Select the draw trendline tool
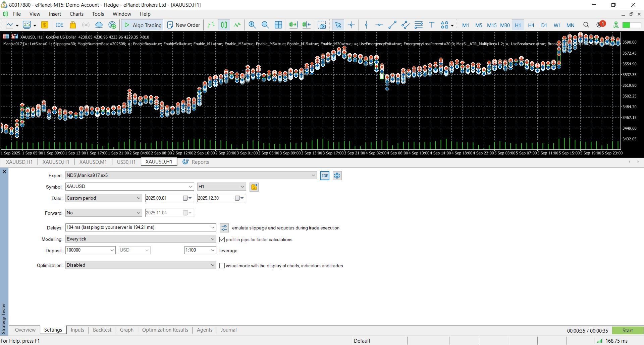Viewport: 644px width, 345px height. click(x=392, y=25)
